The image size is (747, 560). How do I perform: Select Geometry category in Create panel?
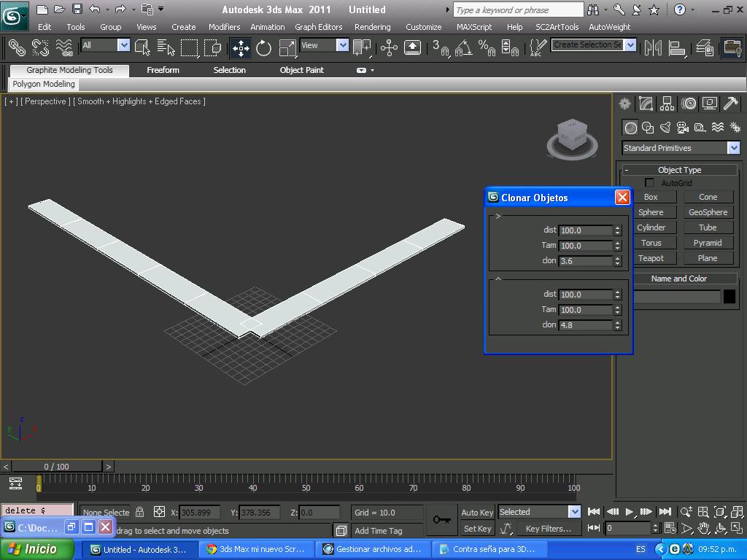click(630, 128)
